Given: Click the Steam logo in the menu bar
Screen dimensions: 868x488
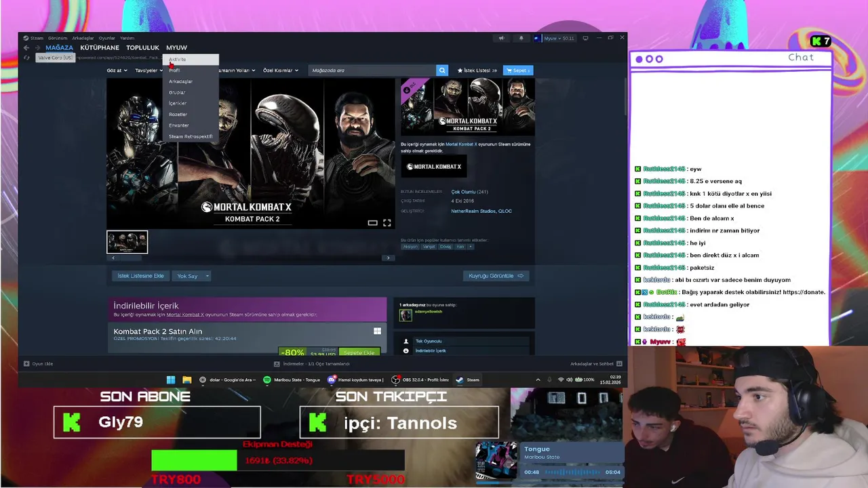Looking at the screenshot, I should pyautogui.click(x=26, y=38).
